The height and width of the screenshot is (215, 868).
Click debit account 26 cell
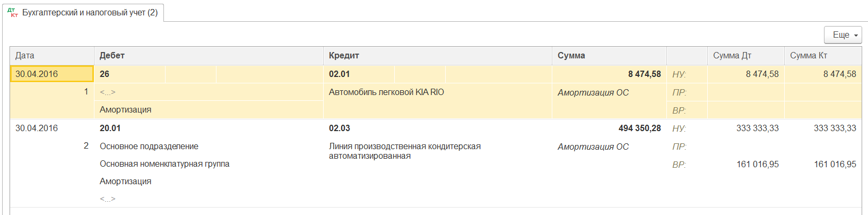(x=105, y=74)
